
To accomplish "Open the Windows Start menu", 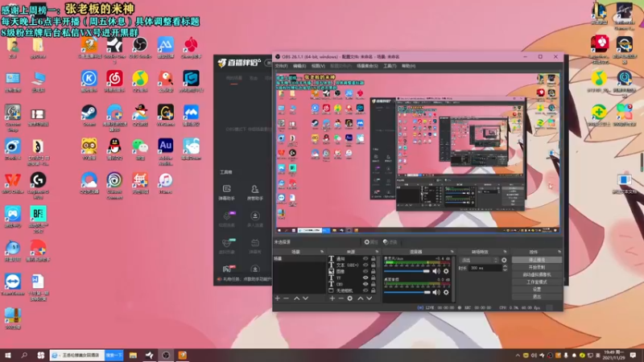I will (x=8, y=356).
